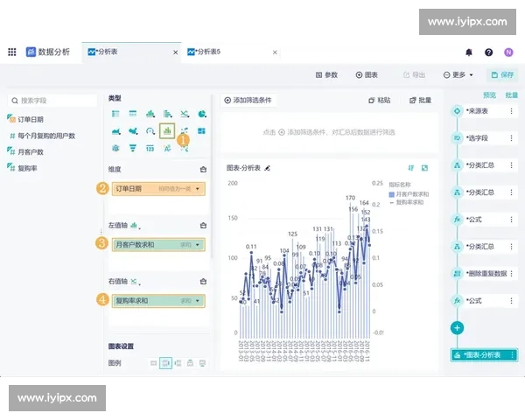The height and width of the screenshot is (420, 525).
Task: Set legend to hidden option
Action: pos(153,363)
